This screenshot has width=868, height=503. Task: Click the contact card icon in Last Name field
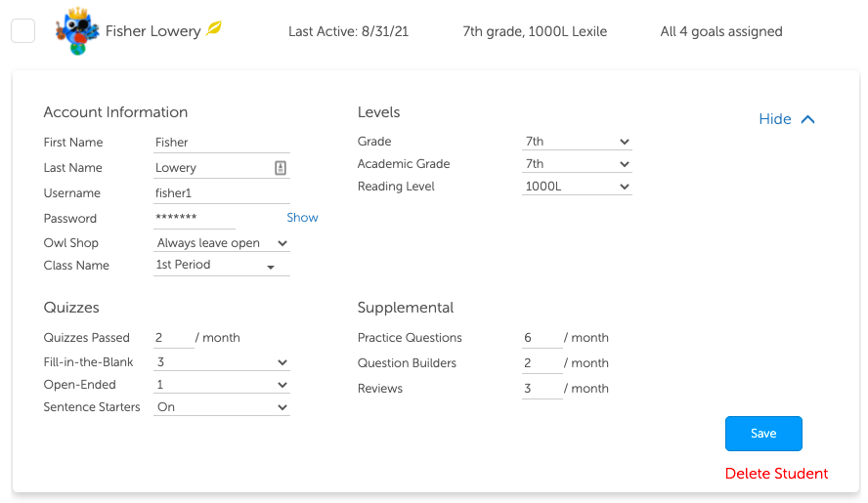(281, 168)
